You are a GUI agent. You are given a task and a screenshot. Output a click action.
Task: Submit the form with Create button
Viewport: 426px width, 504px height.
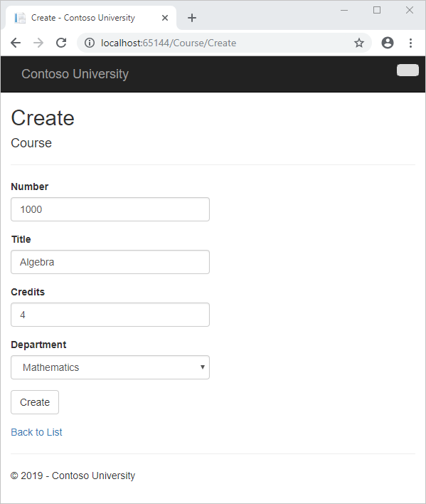point(35,402)
